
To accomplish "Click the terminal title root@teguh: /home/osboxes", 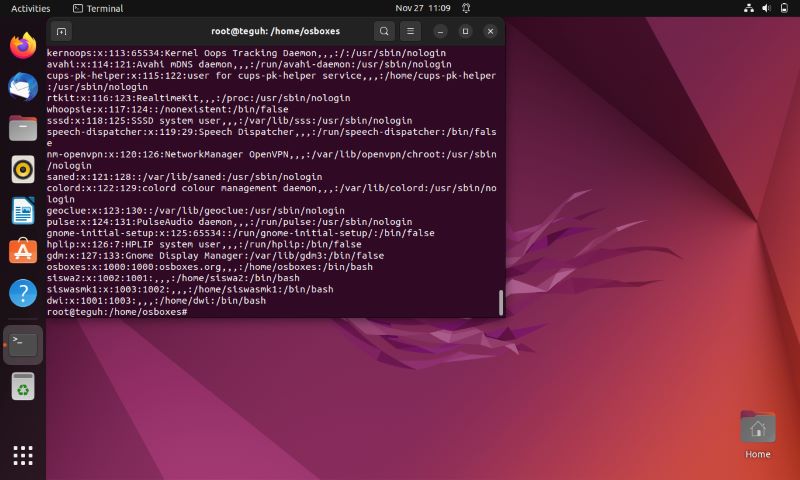I will [276, 31].
